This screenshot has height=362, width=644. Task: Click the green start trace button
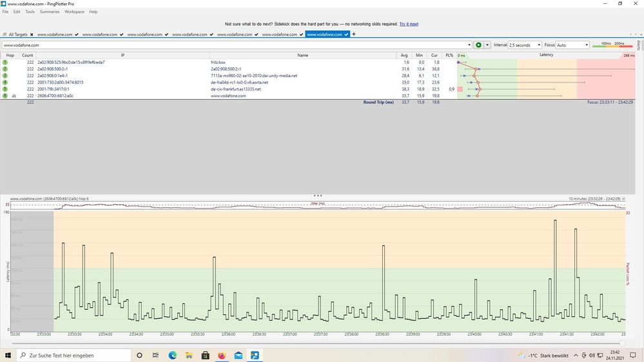[x=478, y=45]
